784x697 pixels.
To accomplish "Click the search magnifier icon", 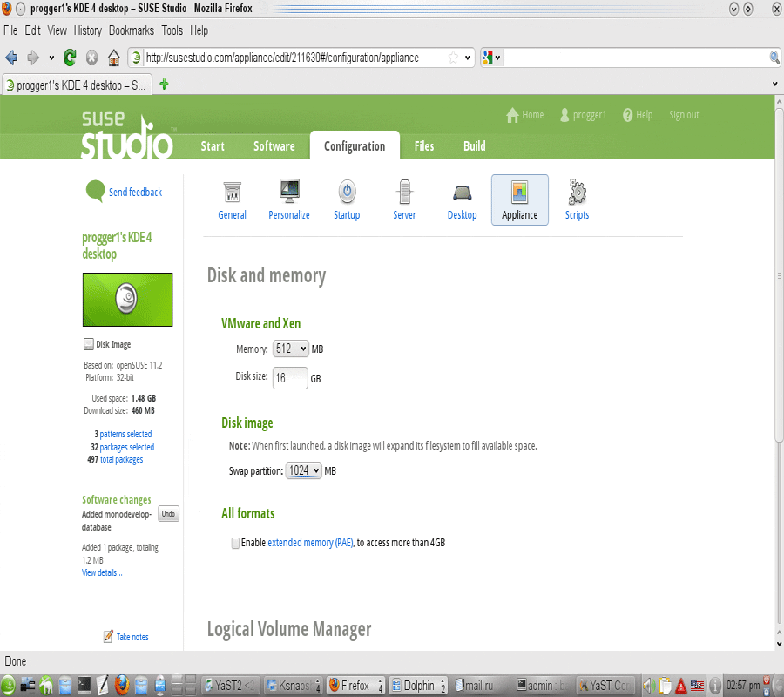I will pos(774,58).
